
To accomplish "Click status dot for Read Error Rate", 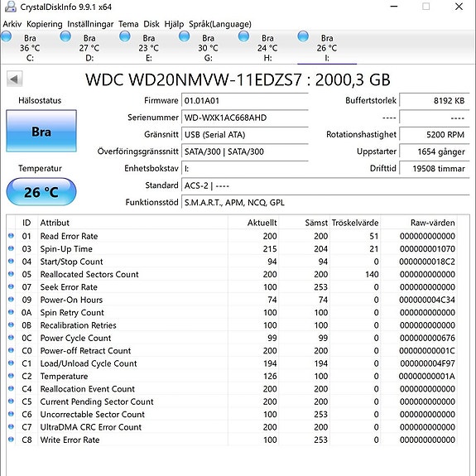I will pos(11,236).
